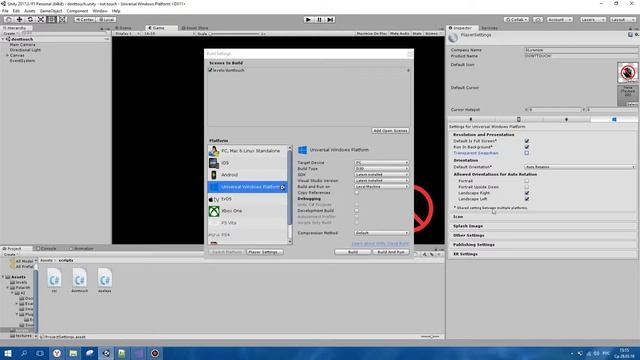Image resolution: width=640 pixels, height=360 pixels.
Task: Select the iOS platform
Action: coord(248,163)
